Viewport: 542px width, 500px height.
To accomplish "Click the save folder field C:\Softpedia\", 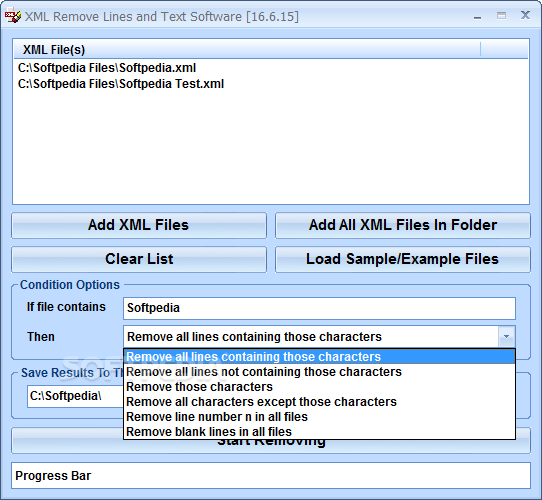I will click(75, 396).
